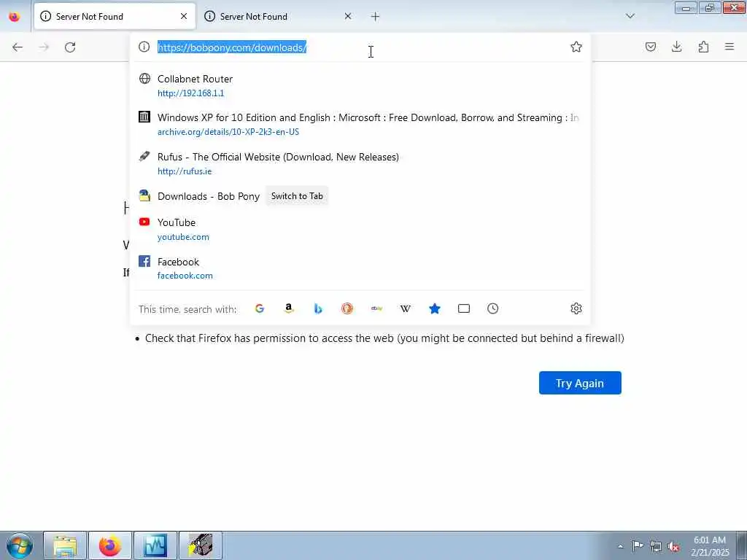Viewport: 747px width, 560px height.
Task: Search this time with eBay
Action: pyautogui.click(x=376, y=308)
